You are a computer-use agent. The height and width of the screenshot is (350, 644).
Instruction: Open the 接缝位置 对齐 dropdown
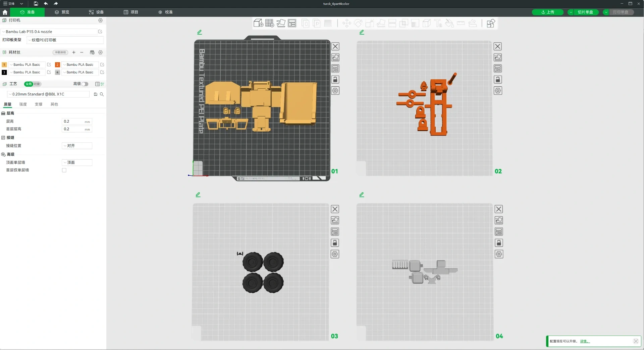[77, 146]
